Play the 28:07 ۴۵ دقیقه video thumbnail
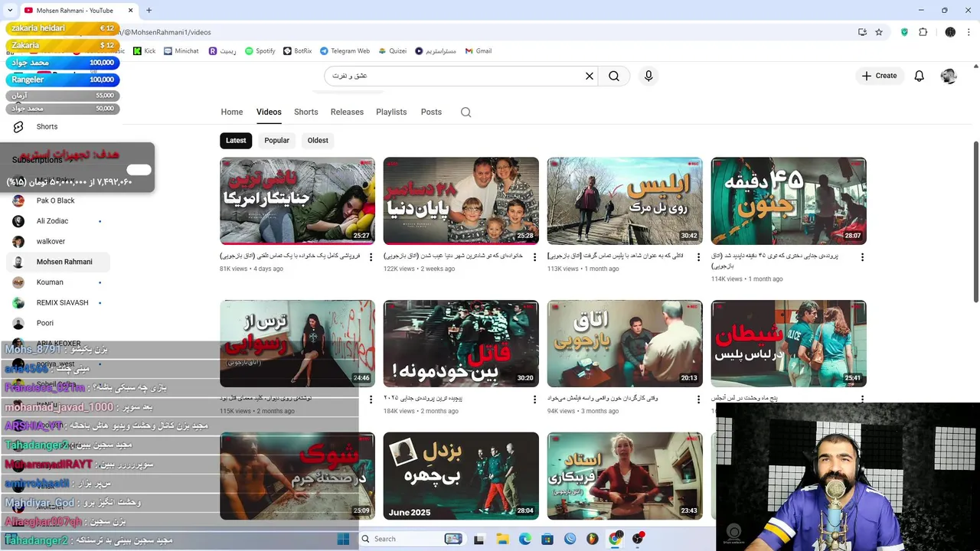980x551 pixels. 789,201
